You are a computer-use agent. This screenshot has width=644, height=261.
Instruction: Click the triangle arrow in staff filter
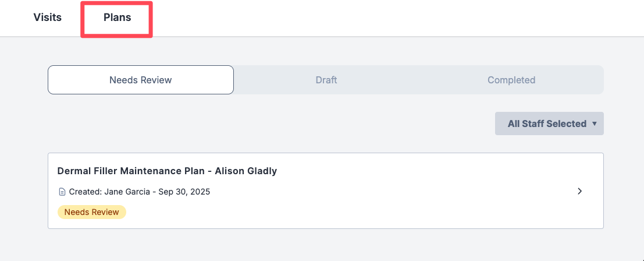594,124
